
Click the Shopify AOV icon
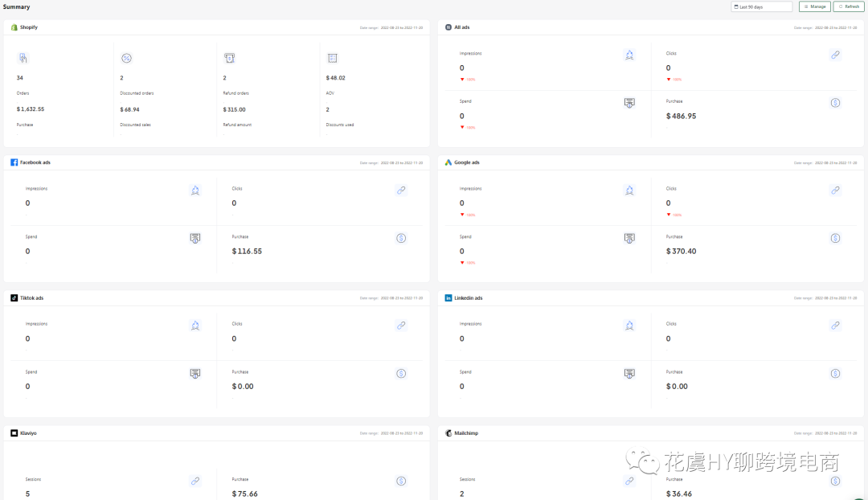click(x=332, y=58)
